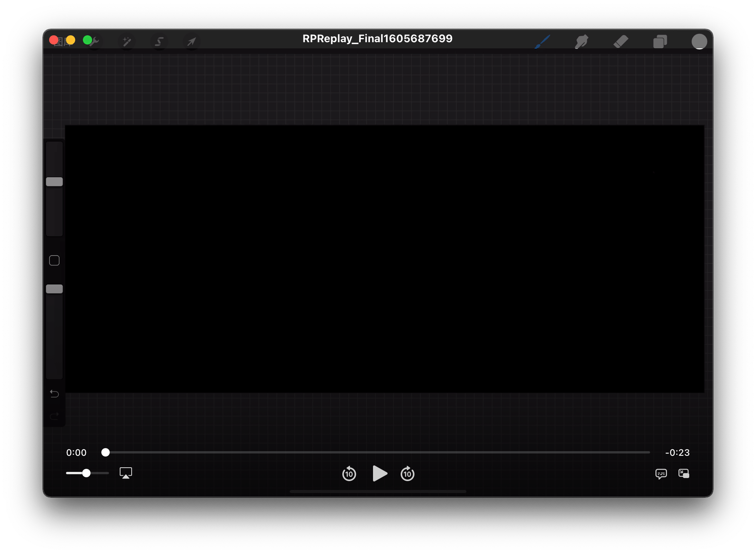Click the brush size slider handle

(x=54, y=182)
